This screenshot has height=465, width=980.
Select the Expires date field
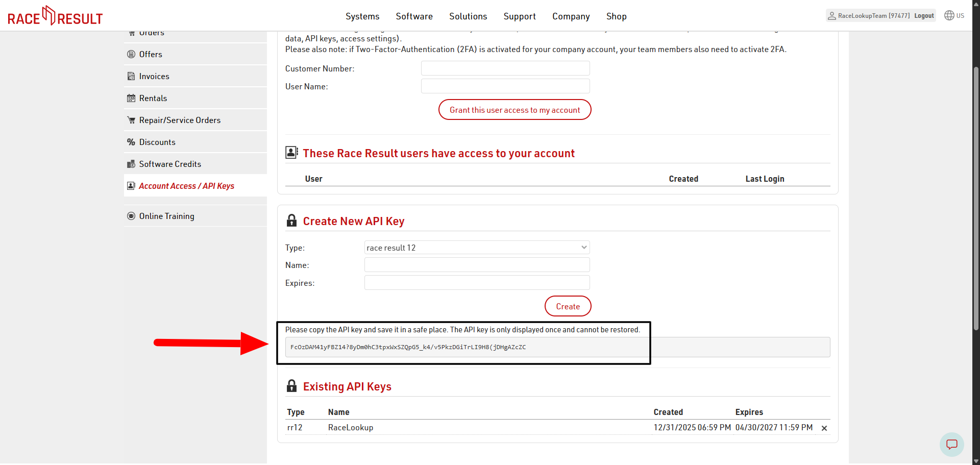coord(477,283)
